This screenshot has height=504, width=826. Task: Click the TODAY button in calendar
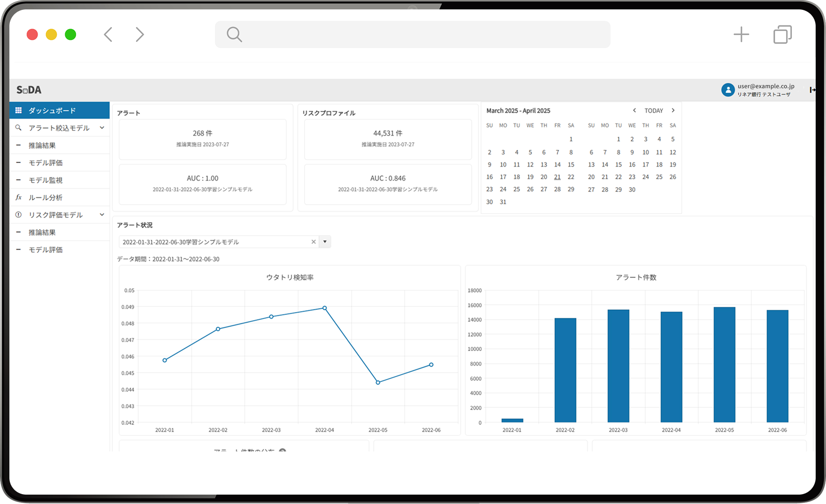click(x=653, y=110)
